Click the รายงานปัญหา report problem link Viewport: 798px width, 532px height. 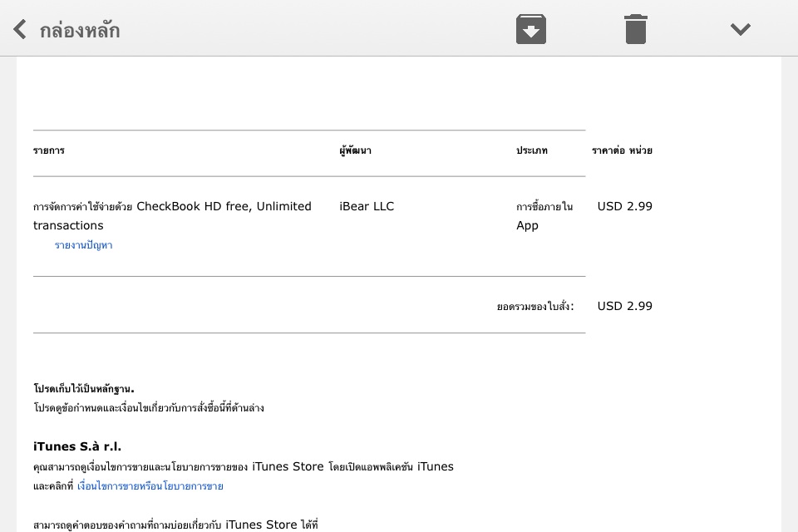coord(83,245)
